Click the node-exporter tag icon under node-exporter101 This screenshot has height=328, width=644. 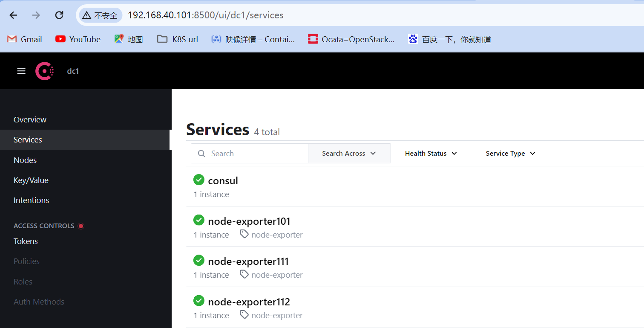pyautogui.click(x=244, y=234)
